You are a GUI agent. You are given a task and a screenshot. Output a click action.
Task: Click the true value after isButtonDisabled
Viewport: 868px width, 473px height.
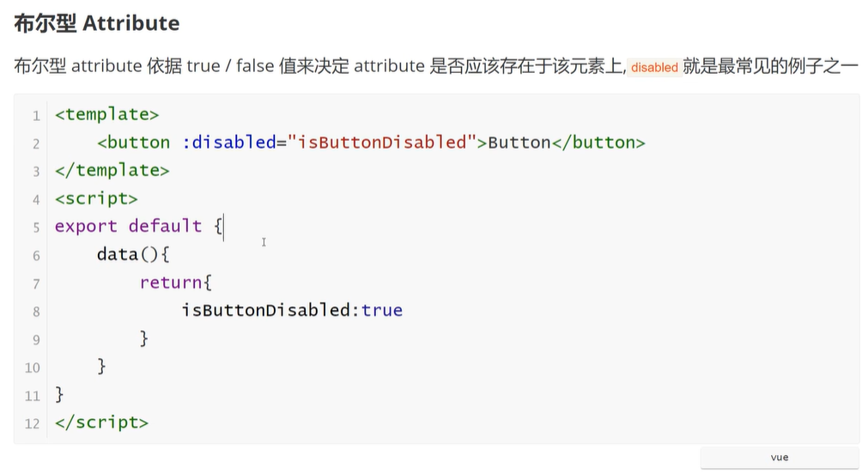(x=382, y=311)
